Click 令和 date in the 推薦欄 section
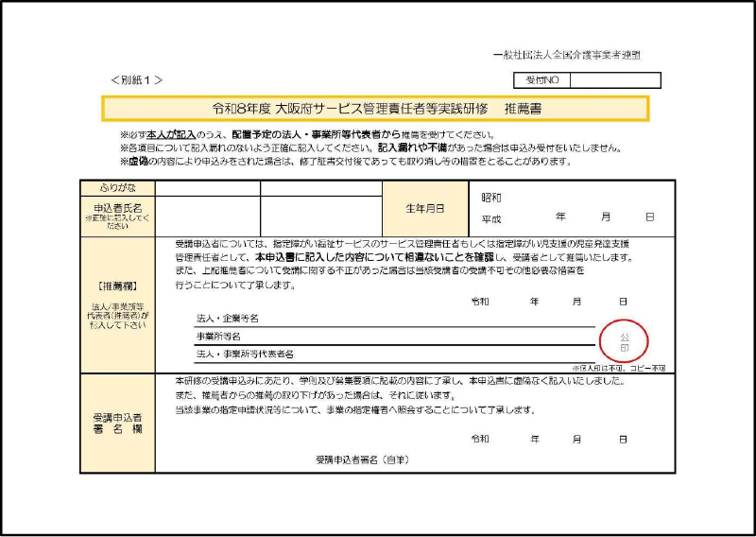This screenshot has height=537, width=756. [480, 302]
